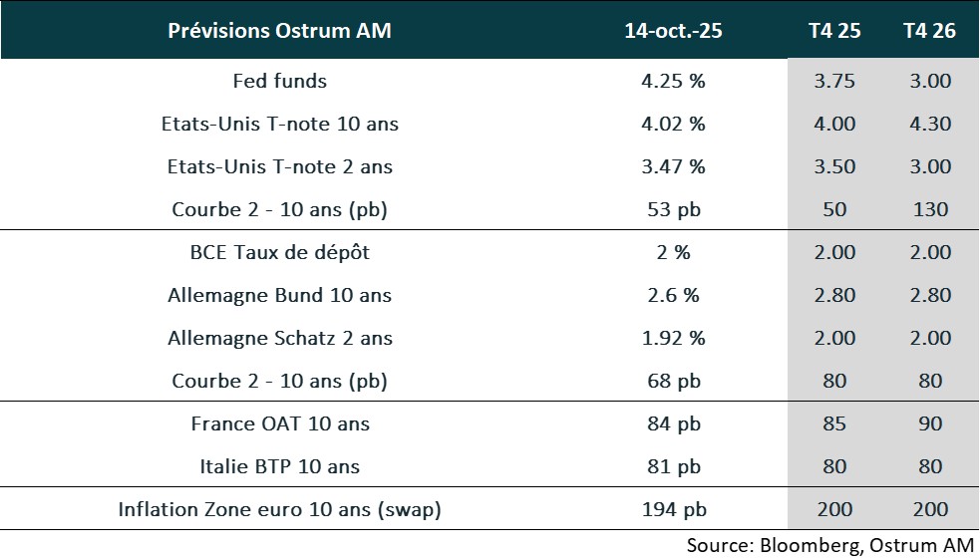The height and width of the screenshot is (560, 980).
Task: Click the "Prévisions Ostrum AM" header cell
Action: coord(279,31)
